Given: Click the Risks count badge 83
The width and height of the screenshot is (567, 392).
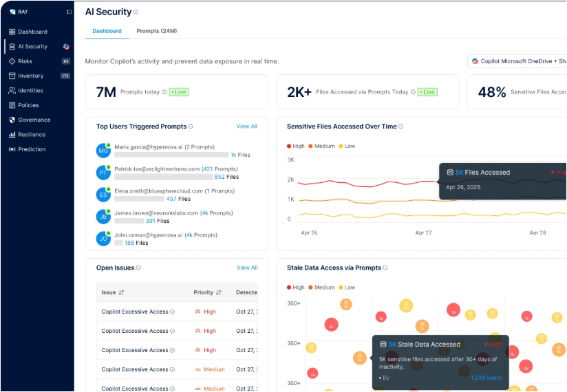Looking at the screenshot, I should point(66,61).
